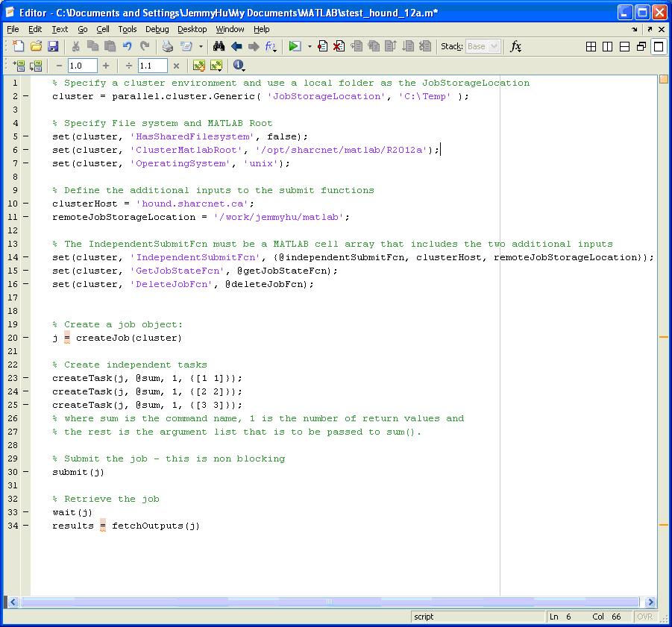The height and width of the screenshot is (627, 672).
Task: Click the plus increment value button
Action: pyautogui.click(x=106, y=66)
